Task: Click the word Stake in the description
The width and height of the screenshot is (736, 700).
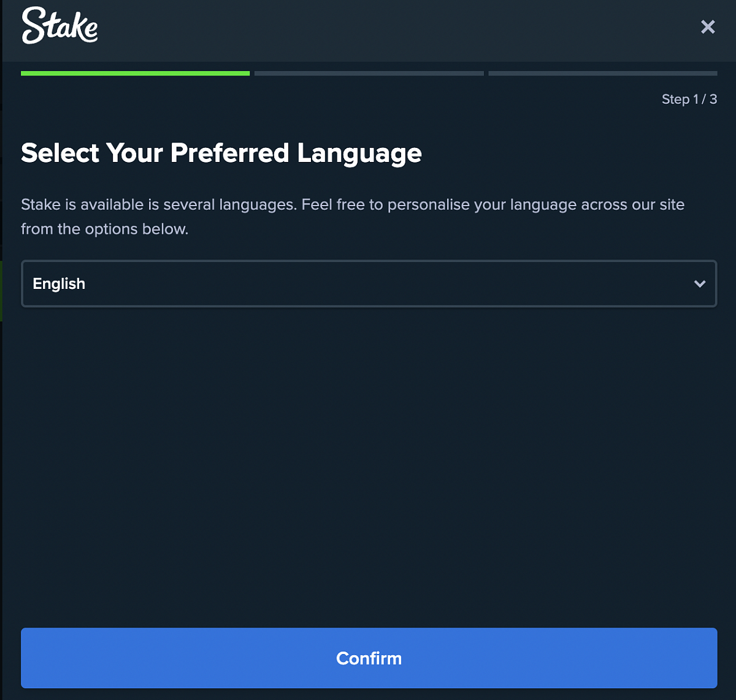Action: coord(40,205)
